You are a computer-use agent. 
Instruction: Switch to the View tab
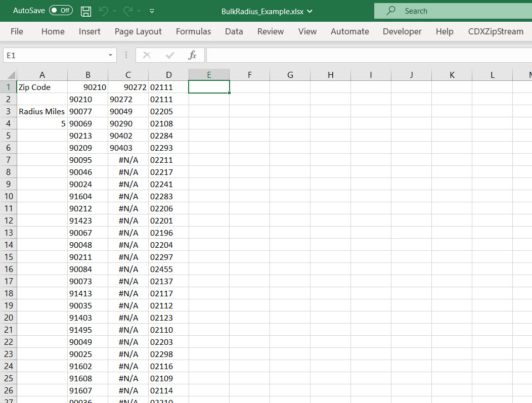pyautogui.click(x=307, y=31)
